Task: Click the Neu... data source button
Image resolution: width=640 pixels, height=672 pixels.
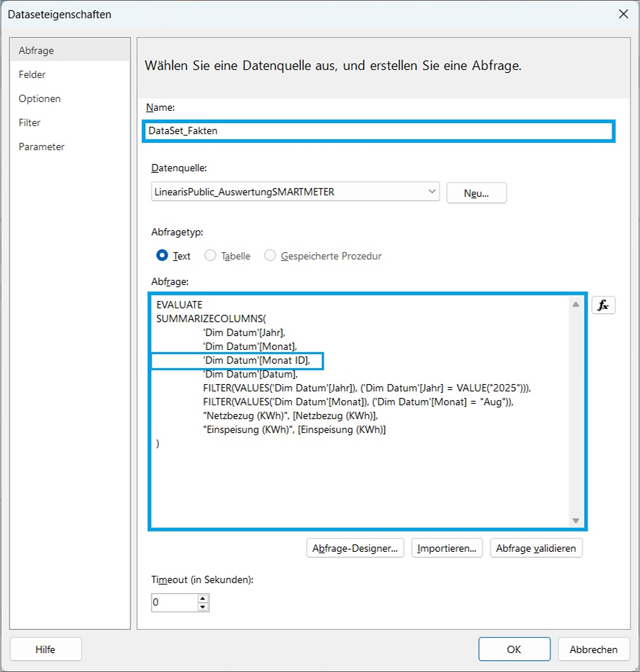Action: 476,193
